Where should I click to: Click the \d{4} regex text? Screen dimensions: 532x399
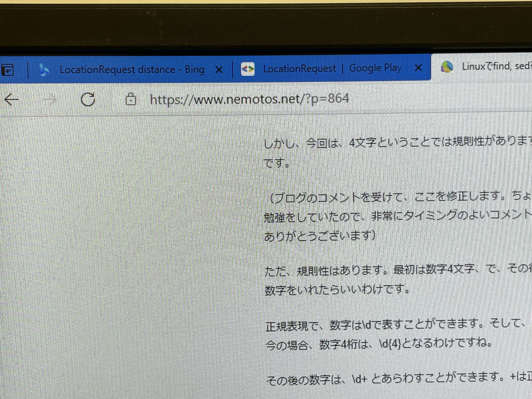[390, 344]
